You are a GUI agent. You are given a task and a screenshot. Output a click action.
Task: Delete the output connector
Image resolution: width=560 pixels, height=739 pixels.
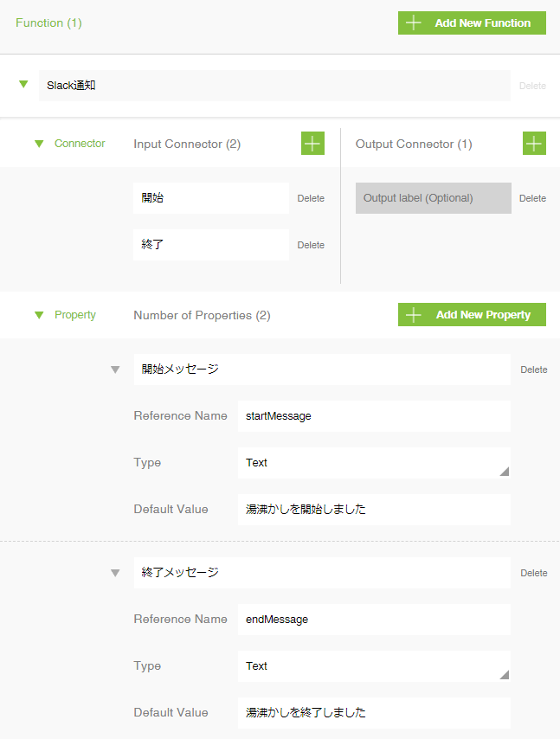pos(532,198)
